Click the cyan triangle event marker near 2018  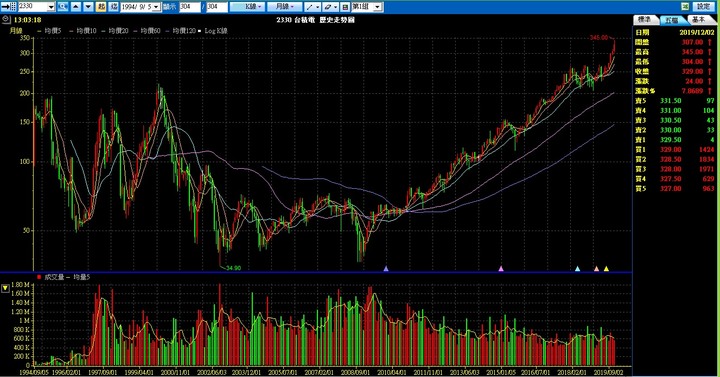click(578, 269)
